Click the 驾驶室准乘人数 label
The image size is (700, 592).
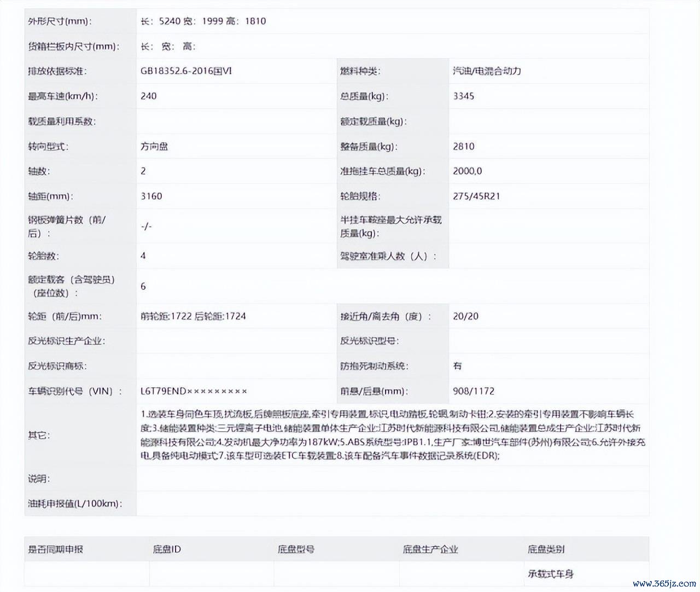pos(388,256)
